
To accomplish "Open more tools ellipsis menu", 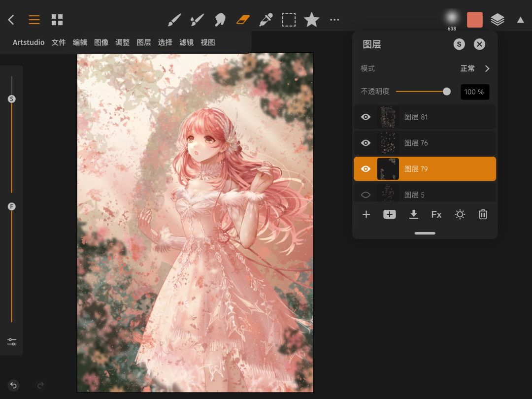I will coord(334,20).
